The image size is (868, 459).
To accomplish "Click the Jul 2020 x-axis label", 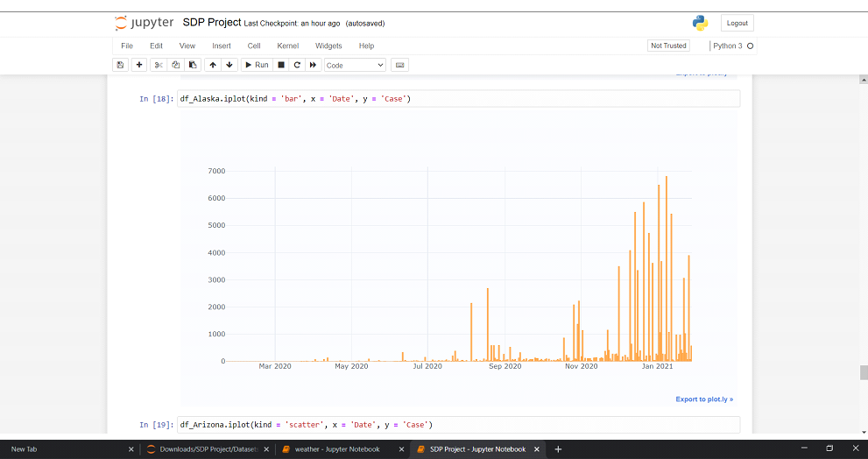I will 427,366.
